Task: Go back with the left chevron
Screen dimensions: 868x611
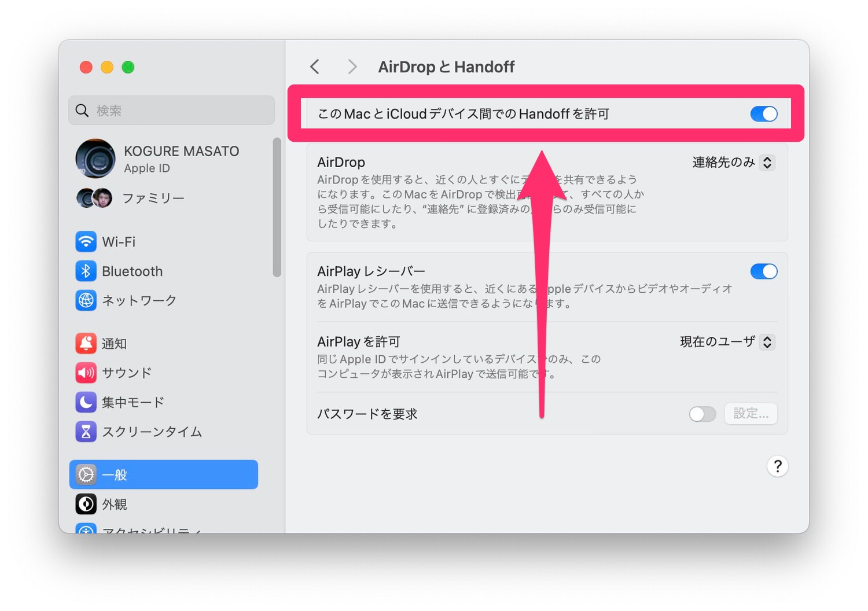Action: click(315, 67)
